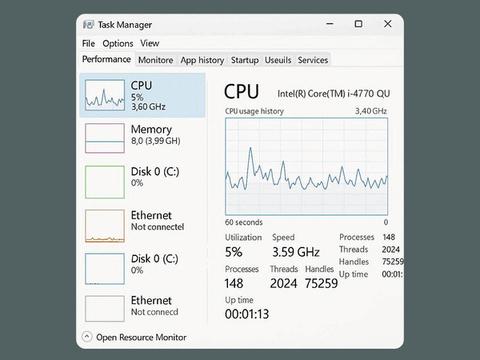Switch to the Performance tab
Viewport: 480px width, 360px height.
click(106, 59)
